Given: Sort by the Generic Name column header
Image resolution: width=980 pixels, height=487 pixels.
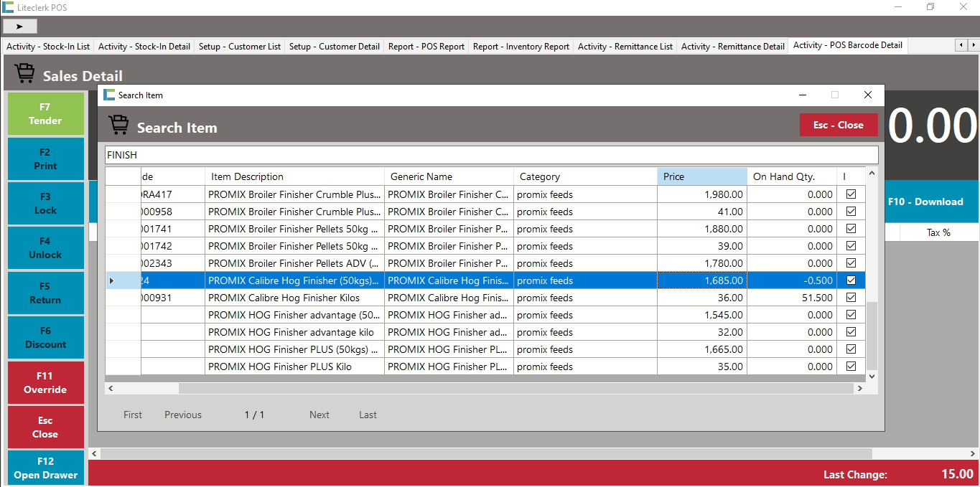Looking at the screenshot, I should pyautogui.click(x=449, y=176).
